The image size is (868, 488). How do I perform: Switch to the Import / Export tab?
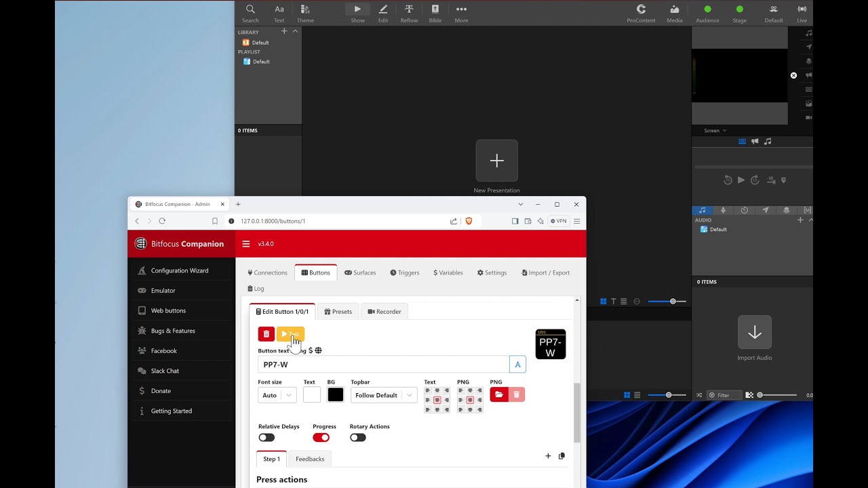[x=545, y=272]
